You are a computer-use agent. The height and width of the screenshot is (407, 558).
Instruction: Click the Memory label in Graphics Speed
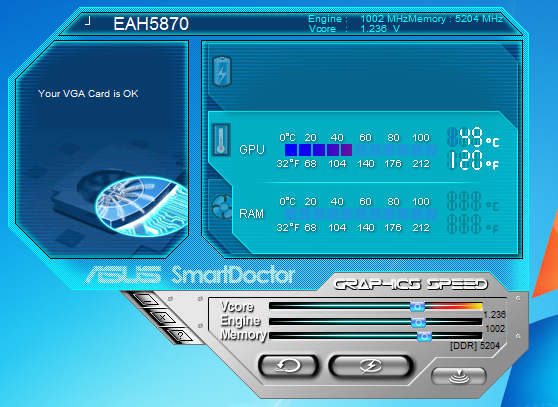pos(243,335)
